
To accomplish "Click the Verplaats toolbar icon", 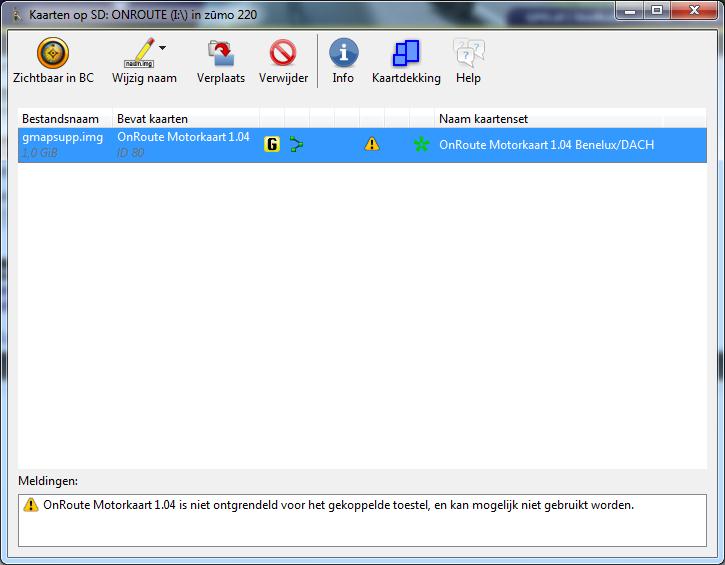I will pos(221,53).
